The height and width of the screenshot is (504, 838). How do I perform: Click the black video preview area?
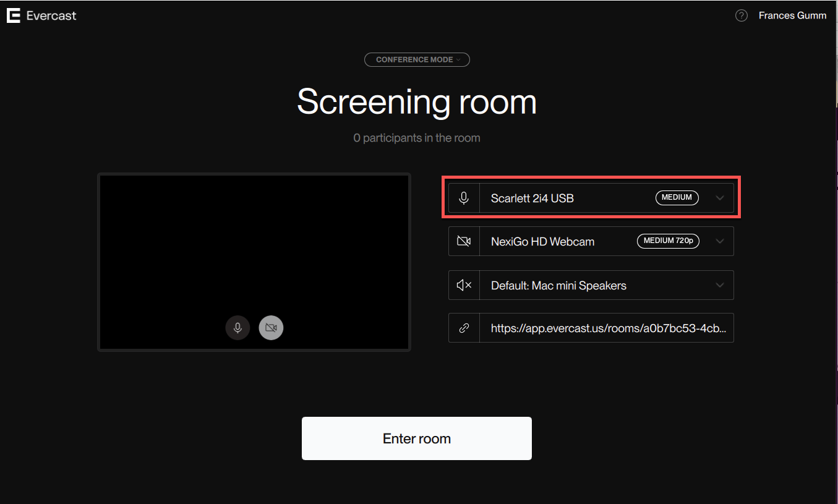coord(254,262)
